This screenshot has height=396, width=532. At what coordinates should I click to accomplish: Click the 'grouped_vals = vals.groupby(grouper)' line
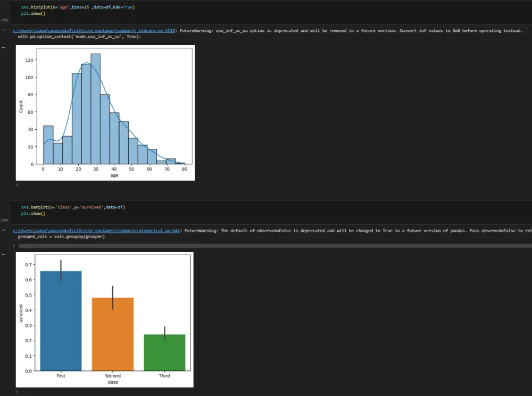(x=61, y=237)
